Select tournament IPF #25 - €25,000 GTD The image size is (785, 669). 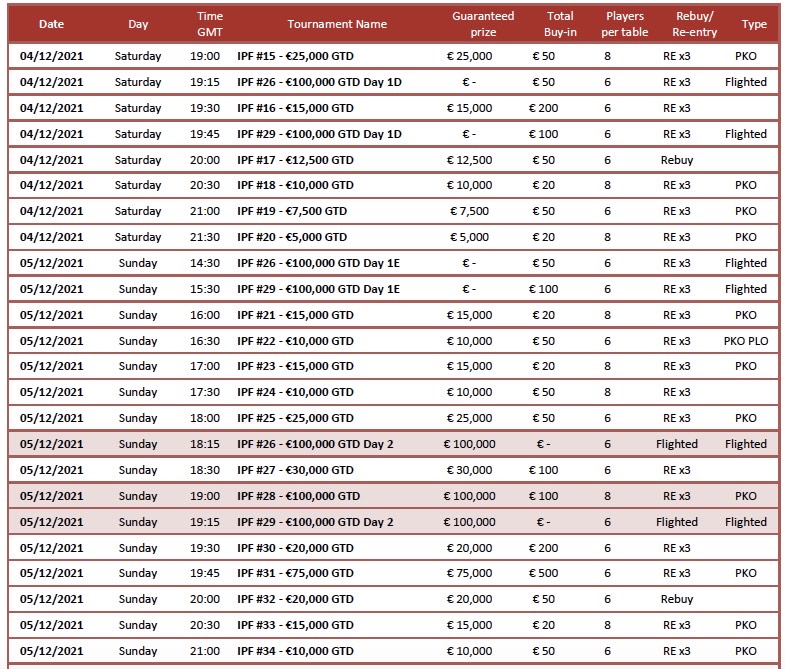295,419
